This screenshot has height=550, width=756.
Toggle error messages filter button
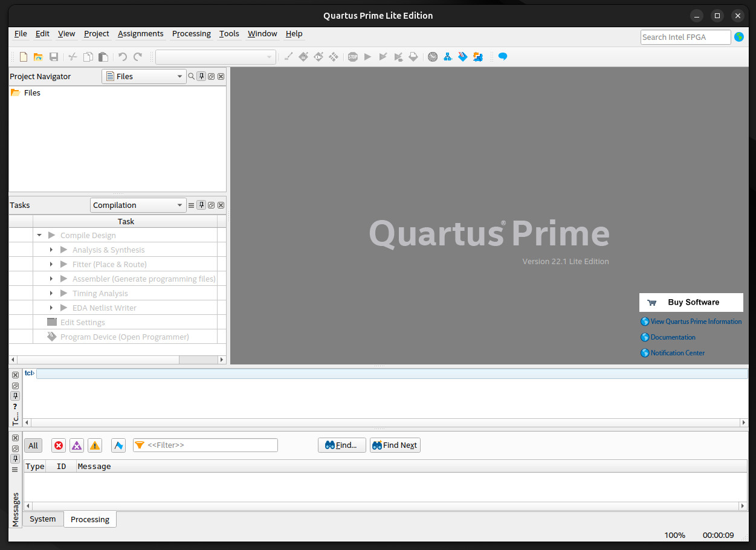pyautogui.click(x=59, y=445)
